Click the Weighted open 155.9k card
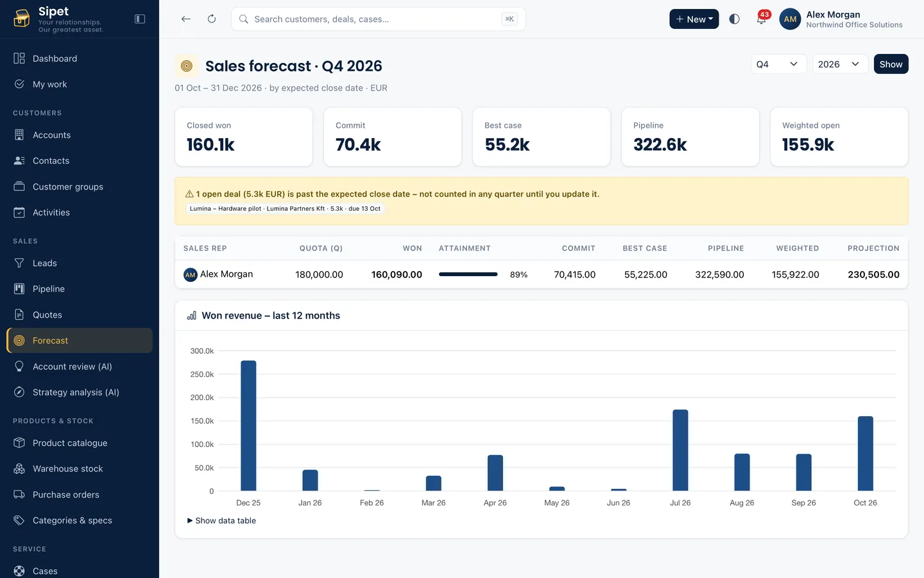 [839, 137]
